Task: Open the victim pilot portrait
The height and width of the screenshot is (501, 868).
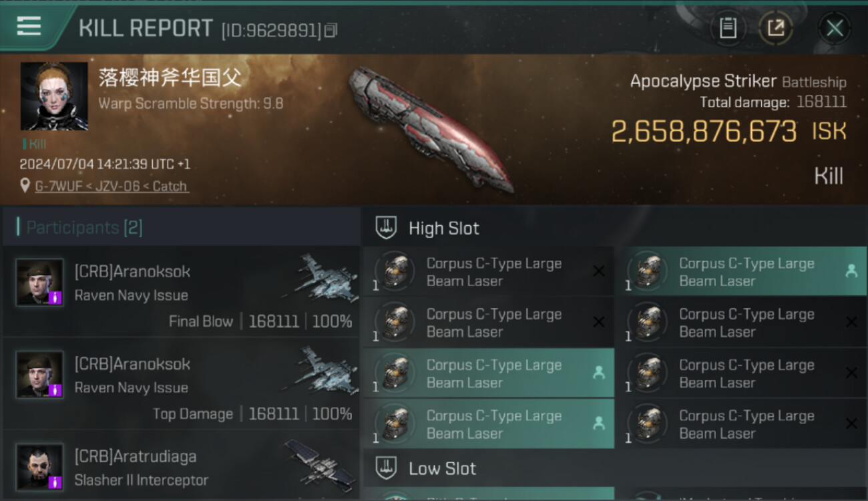Action: (54, 96)
